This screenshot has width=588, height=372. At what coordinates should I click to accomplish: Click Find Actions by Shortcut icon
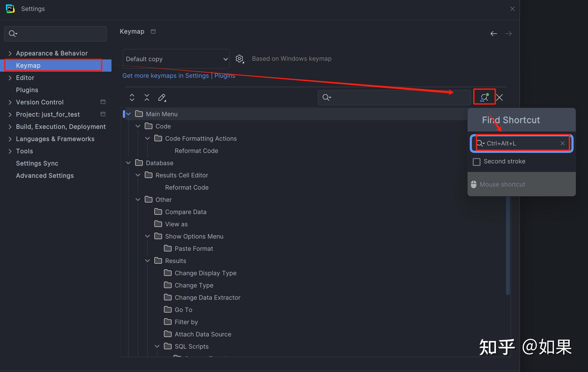pos(484,97)
